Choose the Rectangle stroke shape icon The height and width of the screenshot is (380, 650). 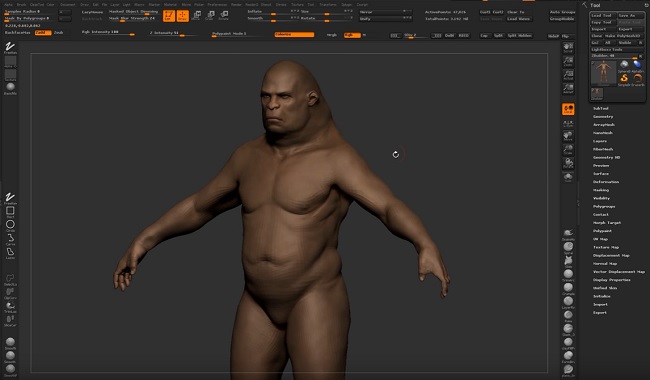pos(10,212)
